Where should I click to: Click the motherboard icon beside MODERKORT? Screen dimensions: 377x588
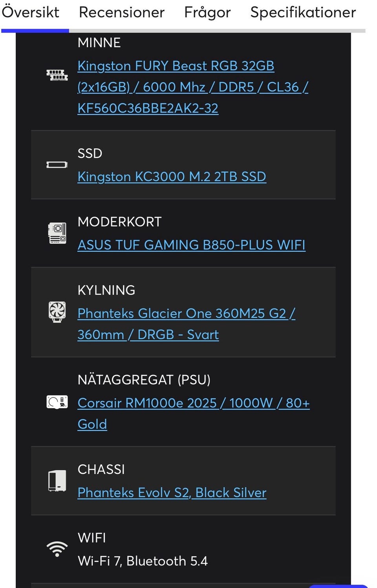click(57, 233)
